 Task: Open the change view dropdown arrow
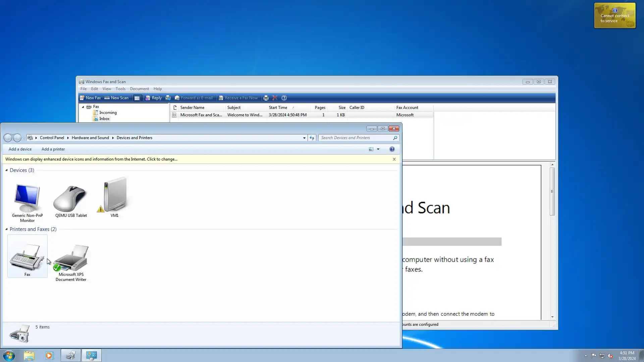coord(378,149)
